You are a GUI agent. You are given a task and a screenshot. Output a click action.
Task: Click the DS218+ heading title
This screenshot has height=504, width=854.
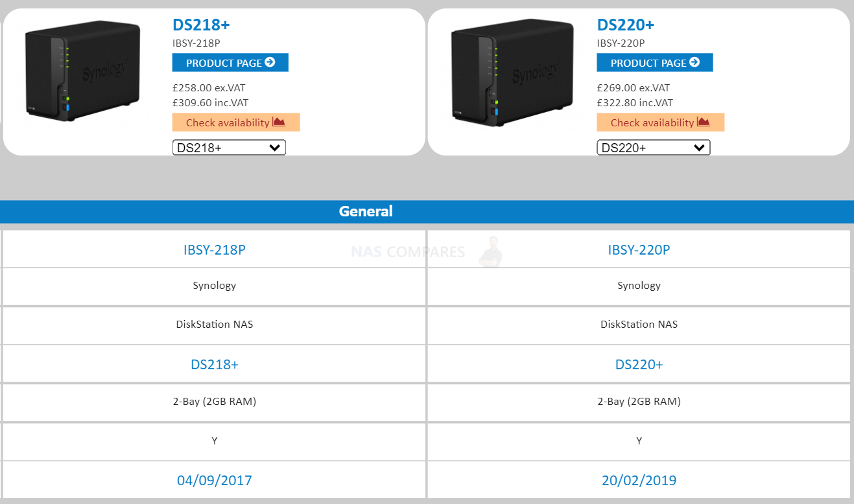pos(201,25)
